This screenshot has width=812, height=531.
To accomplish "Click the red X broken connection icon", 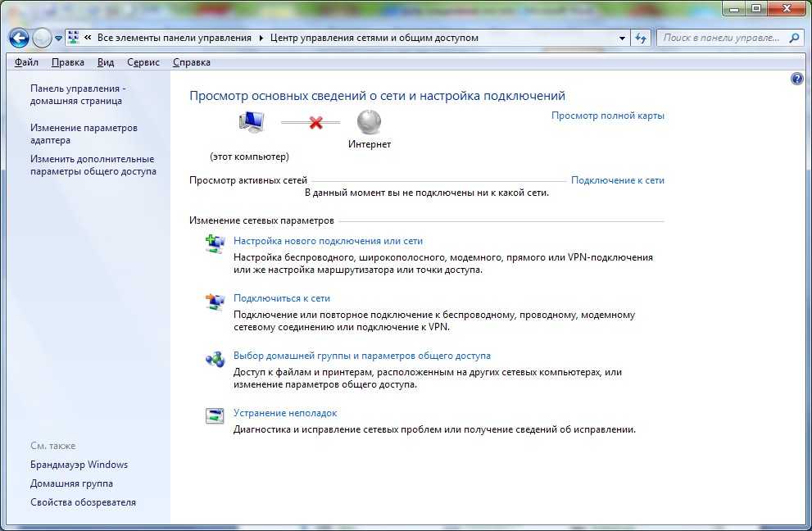I will pos(315,123).
